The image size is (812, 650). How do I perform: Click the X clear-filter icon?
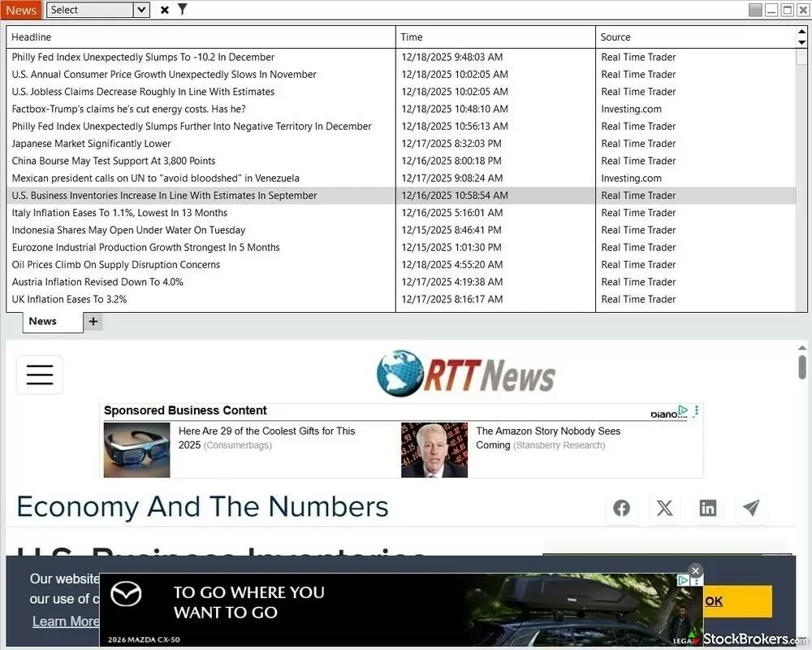[x=163, y=10]
